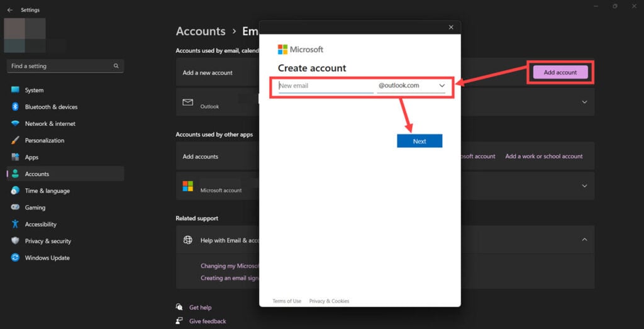Open the System settings icon in sidebar
This screenshot has width=644, height=329.
tap(15, 90)
